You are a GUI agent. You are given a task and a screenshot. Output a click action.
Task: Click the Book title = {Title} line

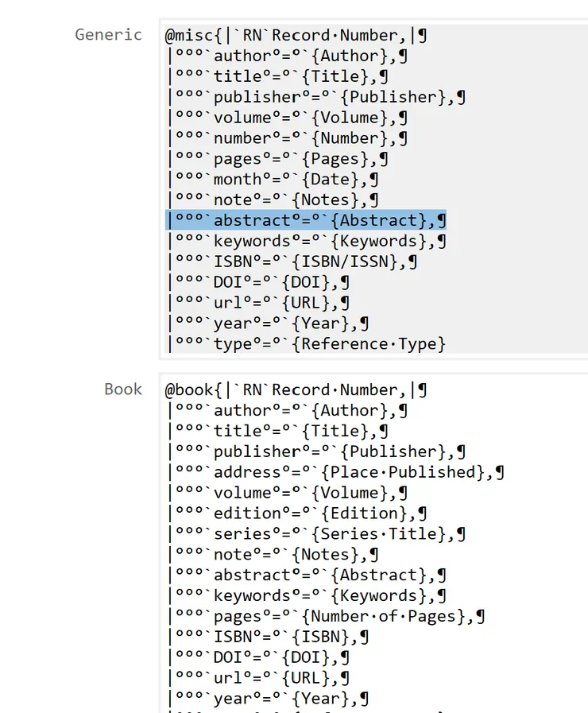point(278,431)
